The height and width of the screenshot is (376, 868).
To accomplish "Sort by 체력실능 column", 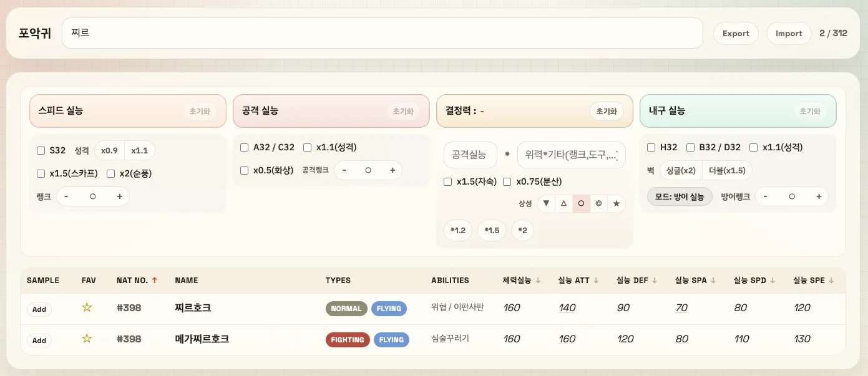I will (x=521, y=281).
